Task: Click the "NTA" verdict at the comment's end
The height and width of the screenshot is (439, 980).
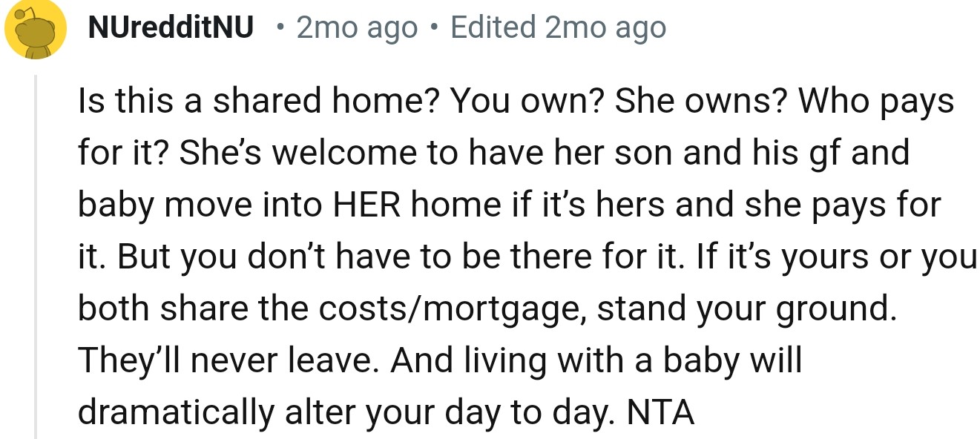Action: click(x=661, y=412)
